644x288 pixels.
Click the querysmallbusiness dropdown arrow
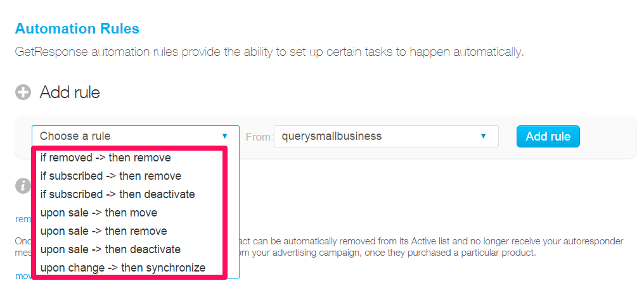(x=484, y=136)
